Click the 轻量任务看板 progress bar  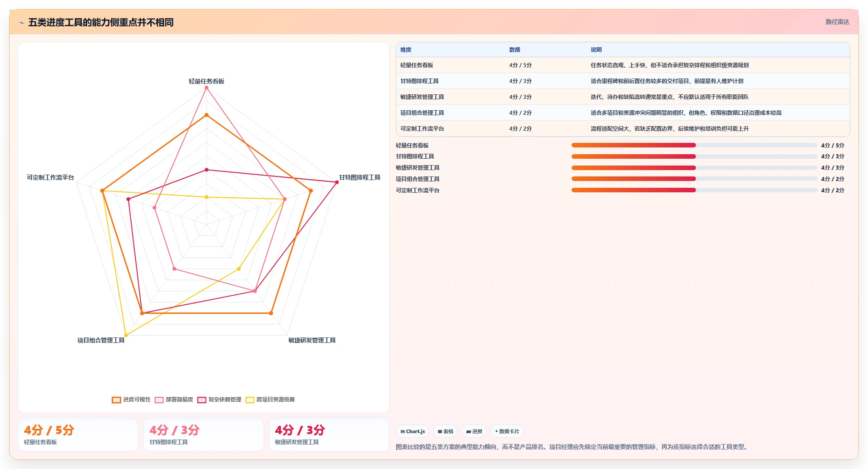pyautogui.click(x=694, y=145)
